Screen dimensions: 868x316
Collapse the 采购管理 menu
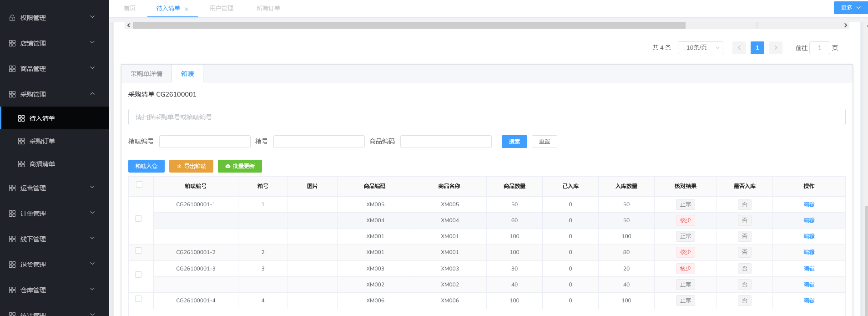pos(54,94)
